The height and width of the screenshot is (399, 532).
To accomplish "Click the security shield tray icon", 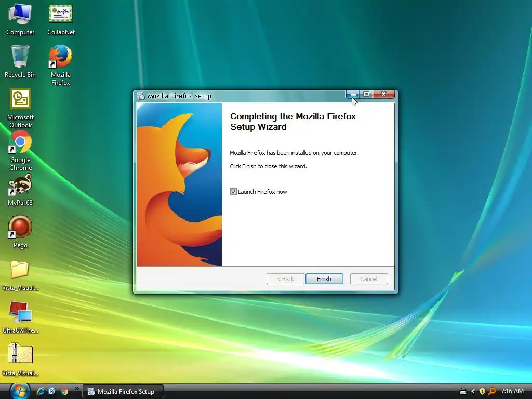I will click(x=482, y=392).
